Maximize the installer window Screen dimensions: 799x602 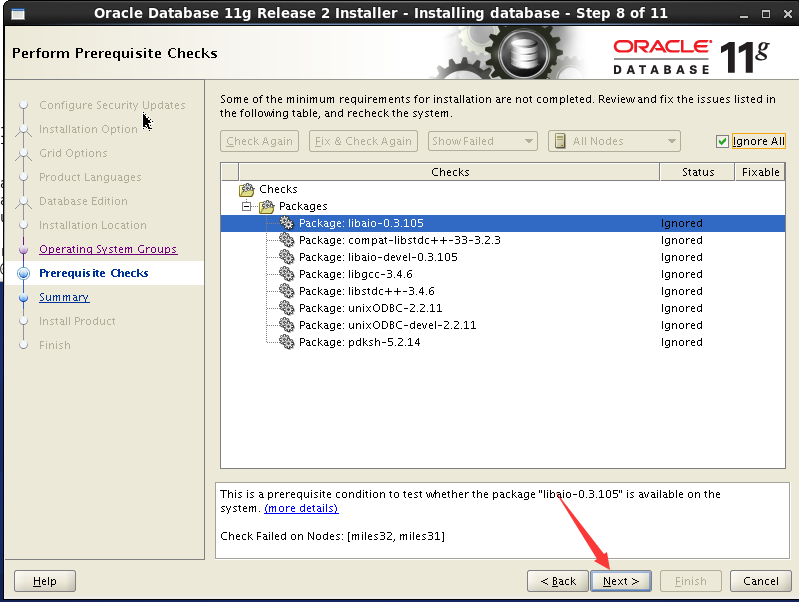coord(766,14)
